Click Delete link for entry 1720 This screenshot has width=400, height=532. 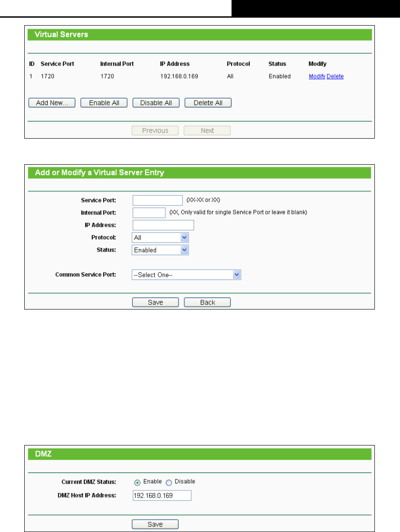coord(335,76)
